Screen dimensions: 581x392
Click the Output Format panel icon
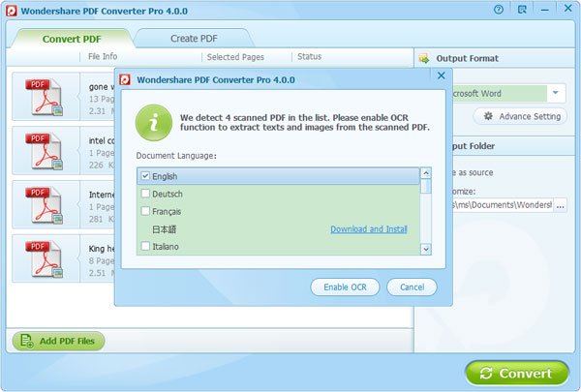pos(424,58)
